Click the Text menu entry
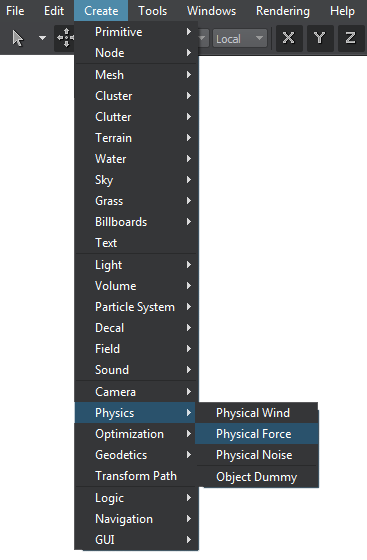367x560 pixels. click(x=136, y=243)
